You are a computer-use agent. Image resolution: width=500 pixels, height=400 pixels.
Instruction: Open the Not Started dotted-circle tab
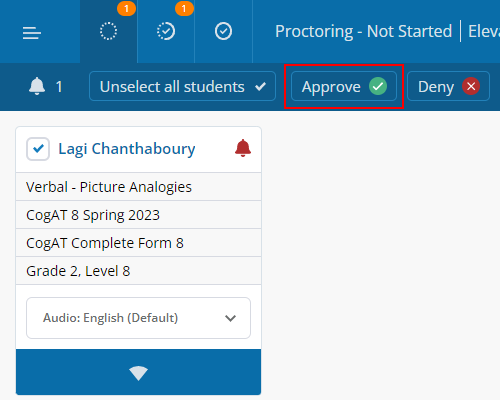[x=109, y=31]
